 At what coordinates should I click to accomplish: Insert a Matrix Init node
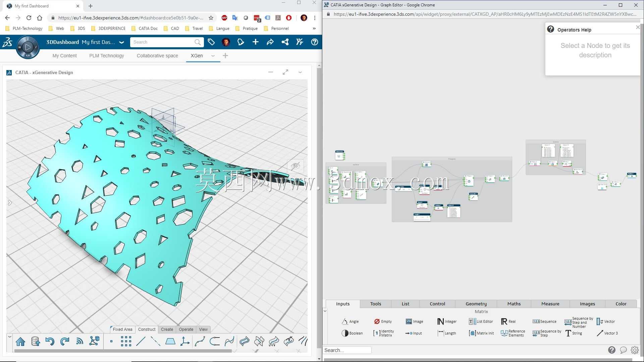pyautogui.click(x=481, y=333)
